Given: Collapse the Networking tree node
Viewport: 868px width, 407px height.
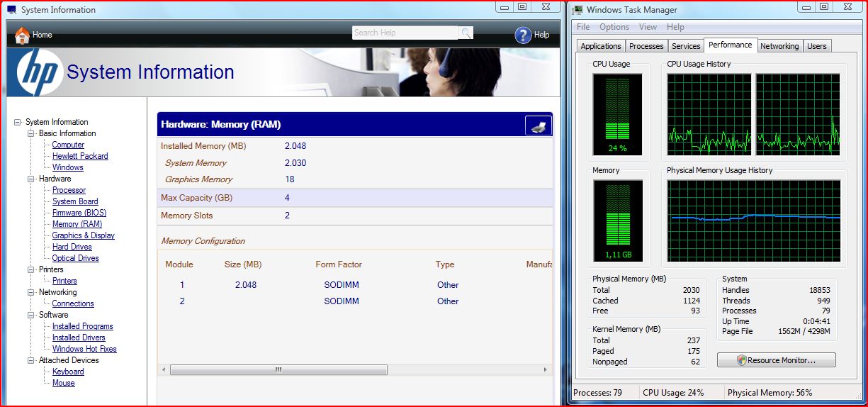Looking at the screenshot, I should (31, 292).
